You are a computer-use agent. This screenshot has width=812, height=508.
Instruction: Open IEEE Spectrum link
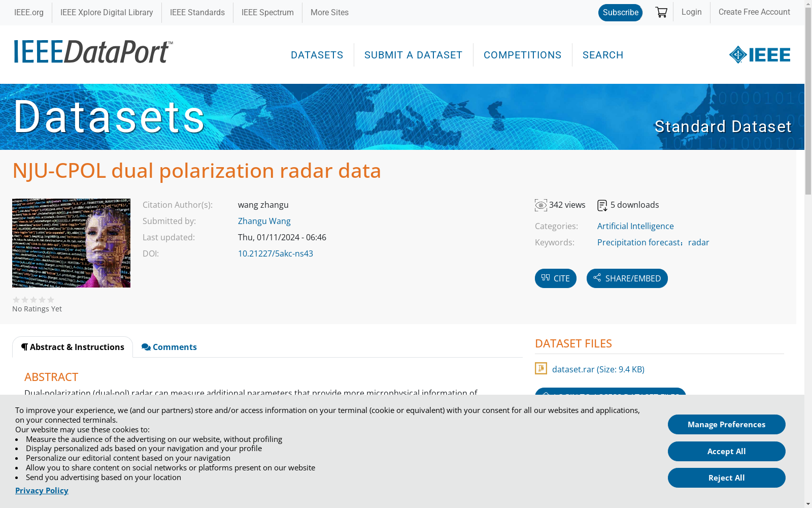267,12
